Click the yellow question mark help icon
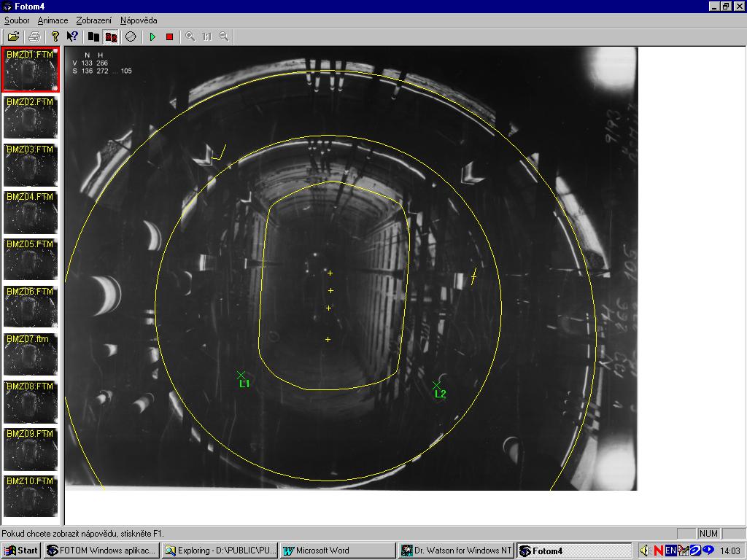747x560 pixels. click(x=55, y=36)
